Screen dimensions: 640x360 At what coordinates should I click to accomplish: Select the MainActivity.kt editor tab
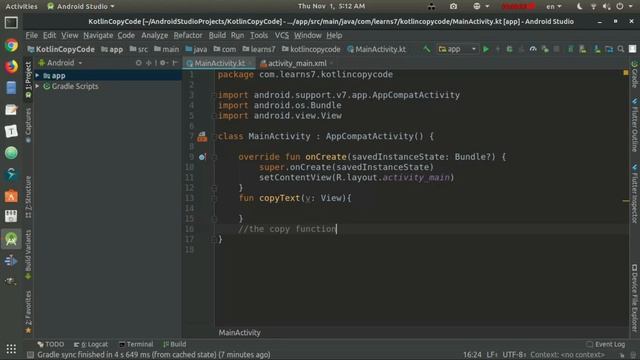click(x=219, y=63)
